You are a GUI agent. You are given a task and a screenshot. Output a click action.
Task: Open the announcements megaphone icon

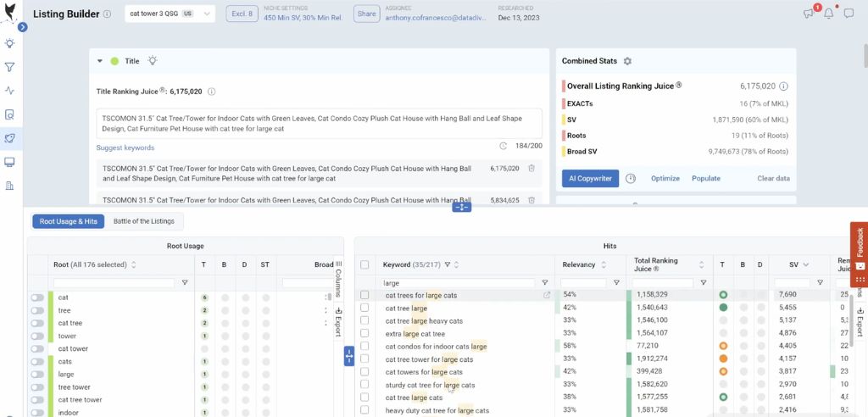click(x=809, y=14)
